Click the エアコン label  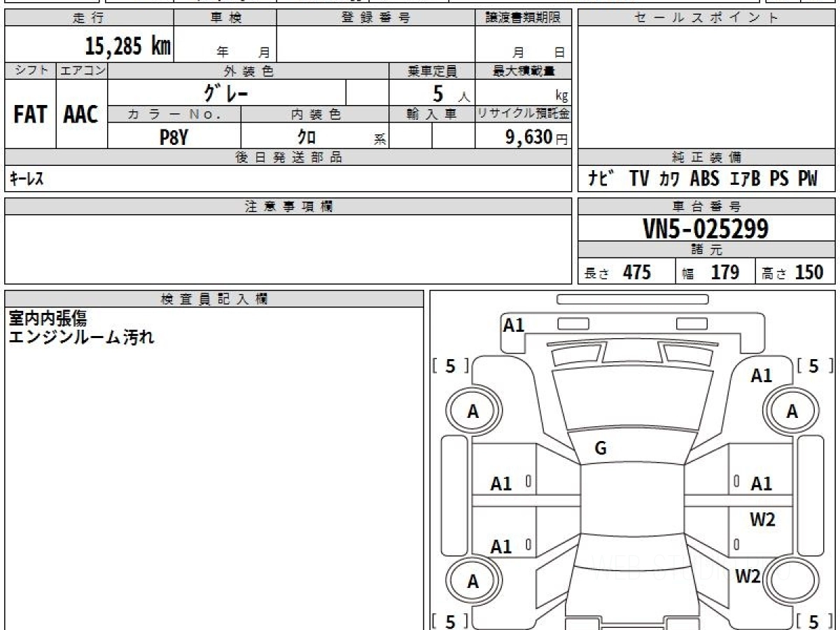tap(82, 71)
